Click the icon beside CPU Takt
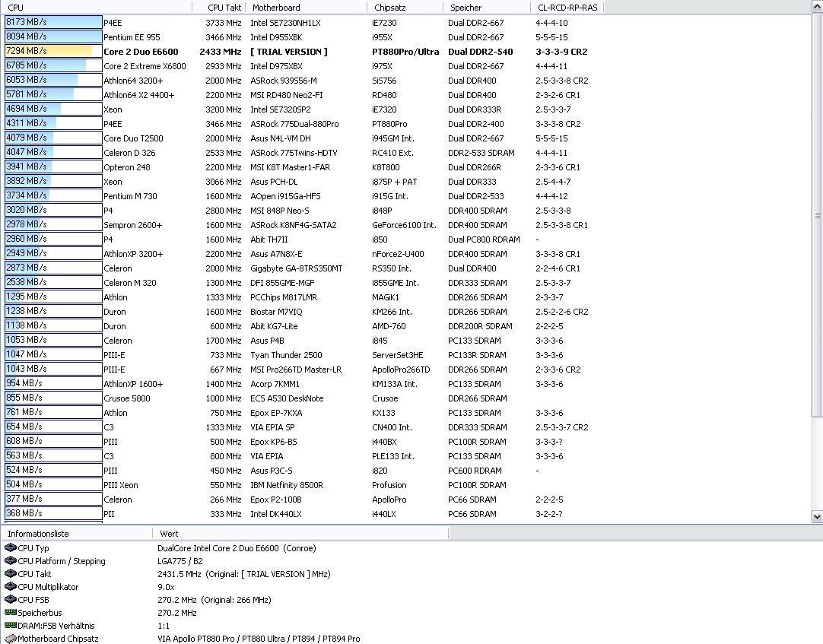823x644 pixels. pos(10,573)
